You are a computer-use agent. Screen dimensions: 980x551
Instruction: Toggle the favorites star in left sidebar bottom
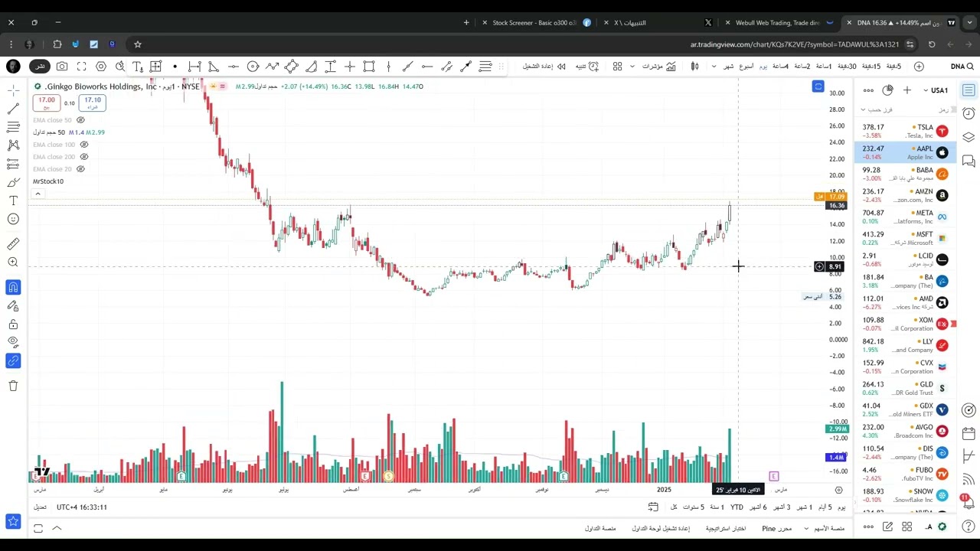13,521
